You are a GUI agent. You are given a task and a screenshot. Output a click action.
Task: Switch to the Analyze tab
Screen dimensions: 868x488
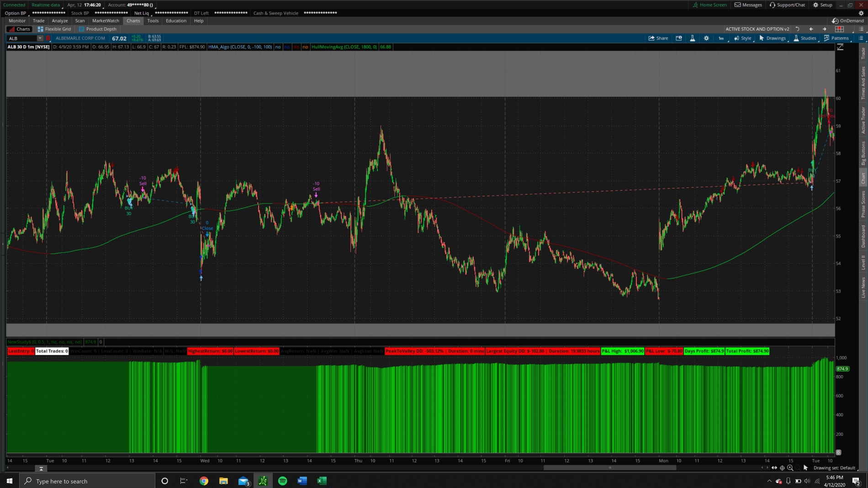(60, 21)
